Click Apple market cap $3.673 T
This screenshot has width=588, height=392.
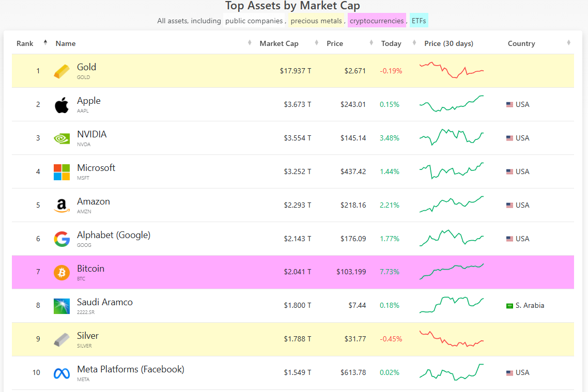point(298,104)
